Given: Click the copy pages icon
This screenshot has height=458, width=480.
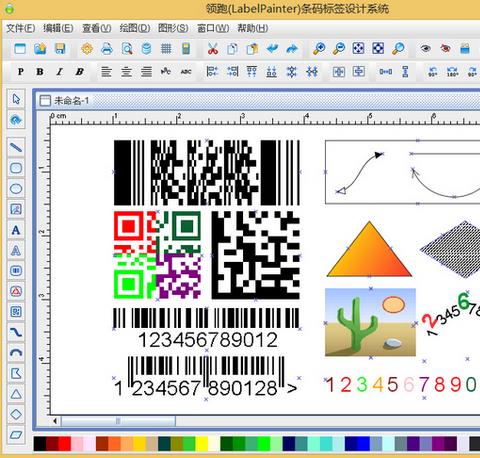Looking at the screenshot, I should click(232, 49).
